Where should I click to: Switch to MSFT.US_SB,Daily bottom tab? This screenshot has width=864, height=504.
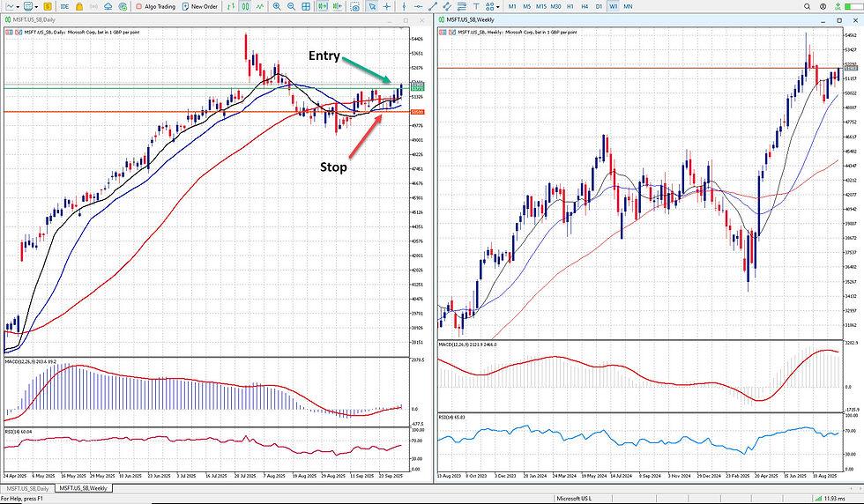[28, 488]
